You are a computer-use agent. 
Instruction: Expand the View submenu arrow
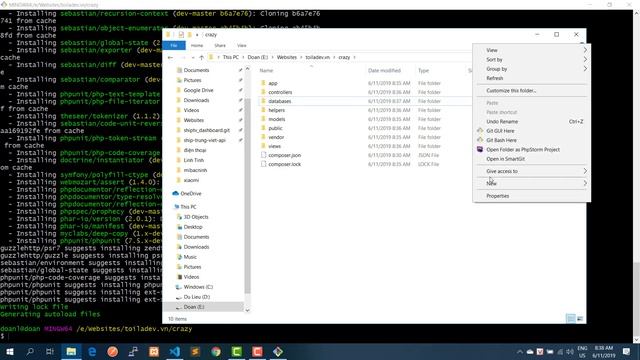(x=585, y=50)
